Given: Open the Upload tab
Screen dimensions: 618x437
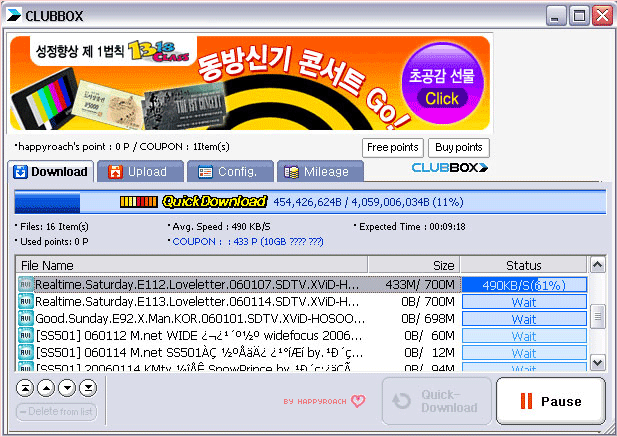Looking at the screenshot, I should pos(140,172).
